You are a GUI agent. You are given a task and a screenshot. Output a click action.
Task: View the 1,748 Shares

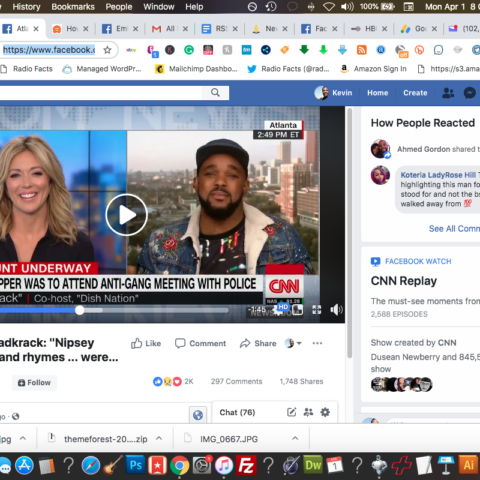pos(301,381)
